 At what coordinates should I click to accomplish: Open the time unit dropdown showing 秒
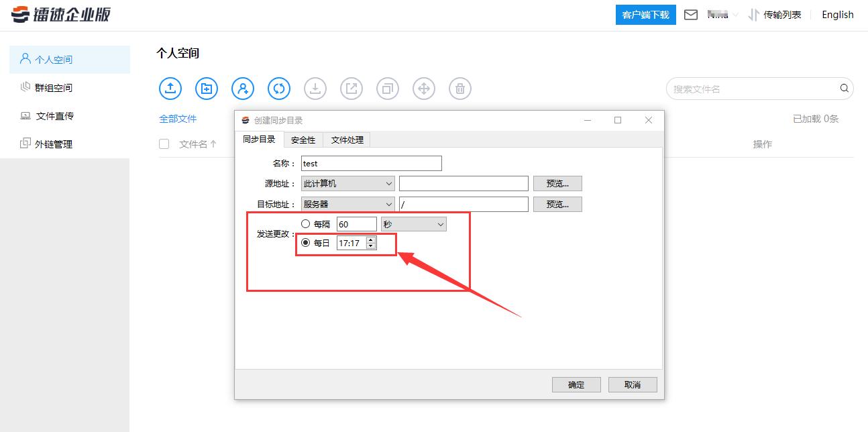coord(413,223)
